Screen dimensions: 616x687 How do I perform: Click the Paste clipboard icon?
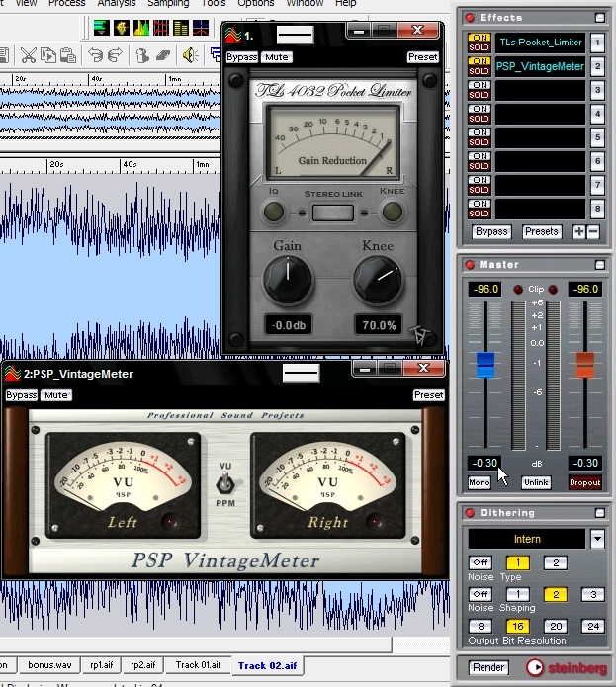[68, 55]
